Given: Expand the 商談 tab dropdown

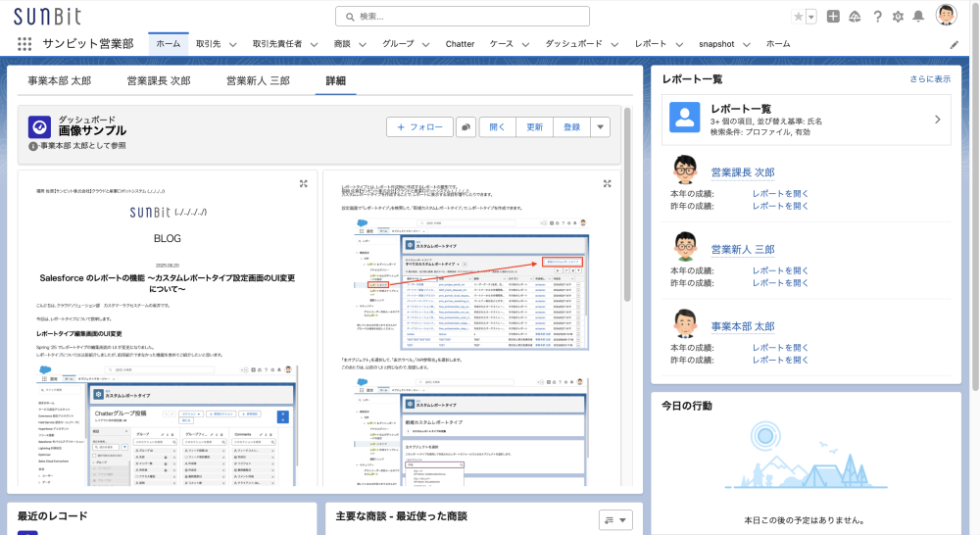Looking at the screenshot, I should point(363,44).
